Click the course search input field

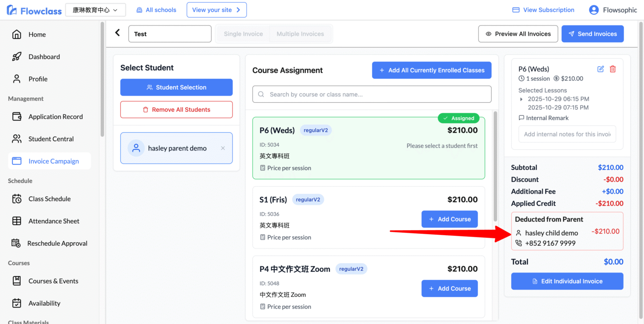coord(372,94)
